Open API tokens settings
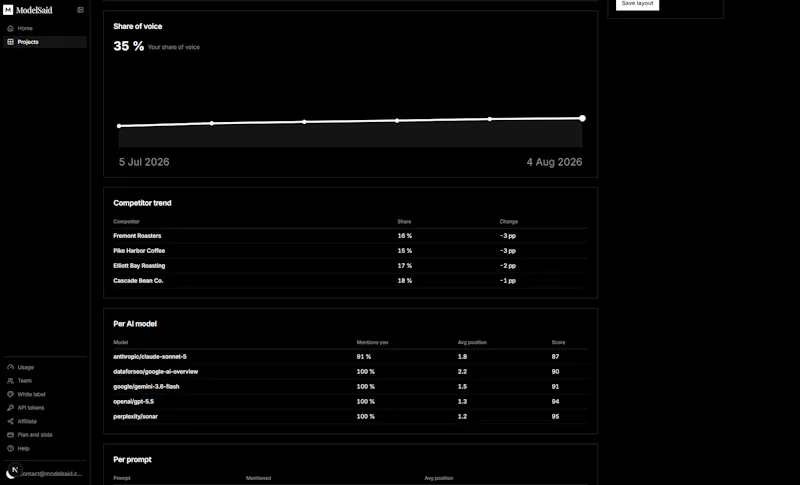The height and width of the screenshot is (485, 800). pos(45,408)
